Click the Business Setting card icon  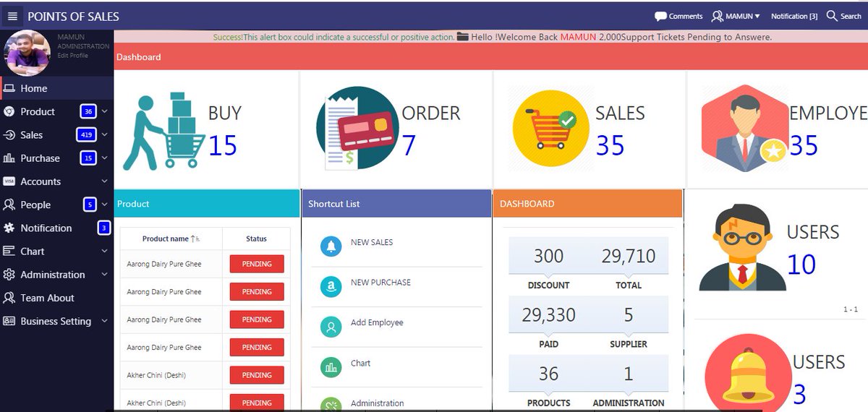tap(9, 321)
